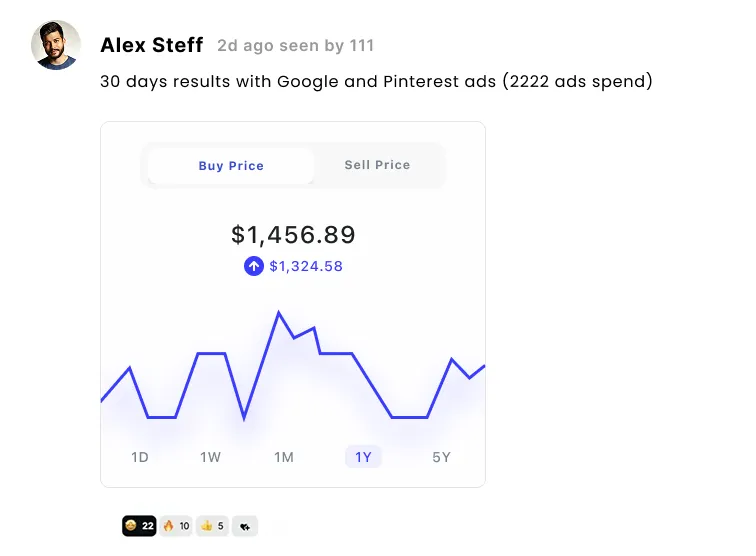Image resolution: width=756 pixels, height=556 pixels.
Task: Click the $1,456.89 price value
Action: 293,235
